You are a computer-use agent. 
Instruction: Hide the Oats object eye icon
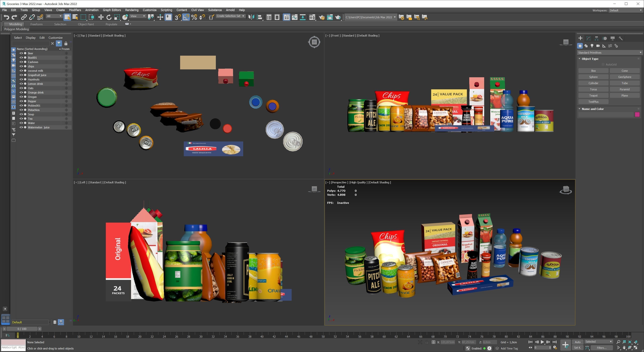(x=21, y=88)
